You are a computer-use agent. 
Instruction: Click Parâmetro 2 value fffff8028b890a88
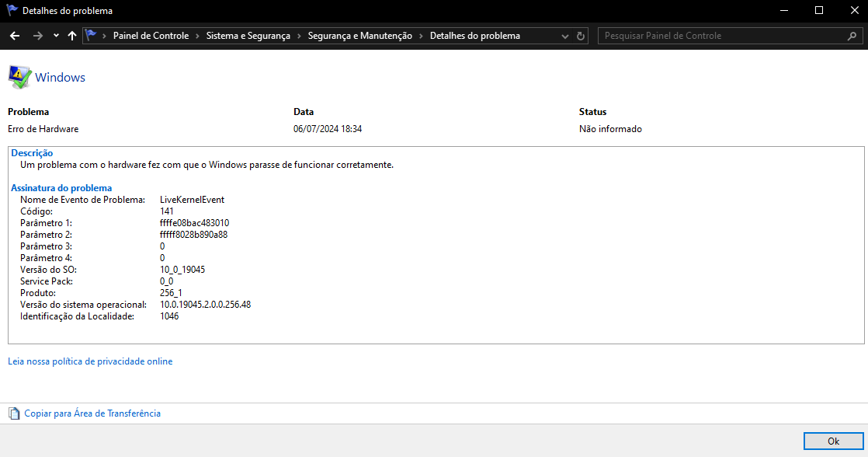pyautogui.click(x=194, y=234)
